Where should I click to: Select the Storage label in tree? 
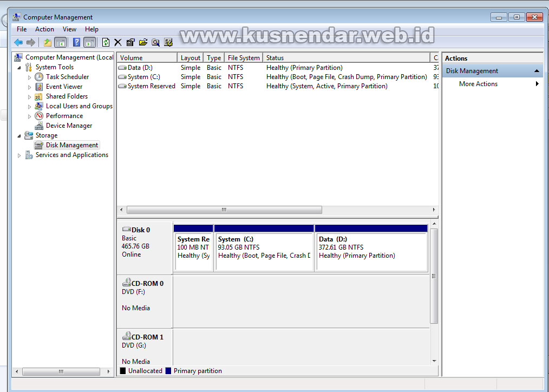46,135
